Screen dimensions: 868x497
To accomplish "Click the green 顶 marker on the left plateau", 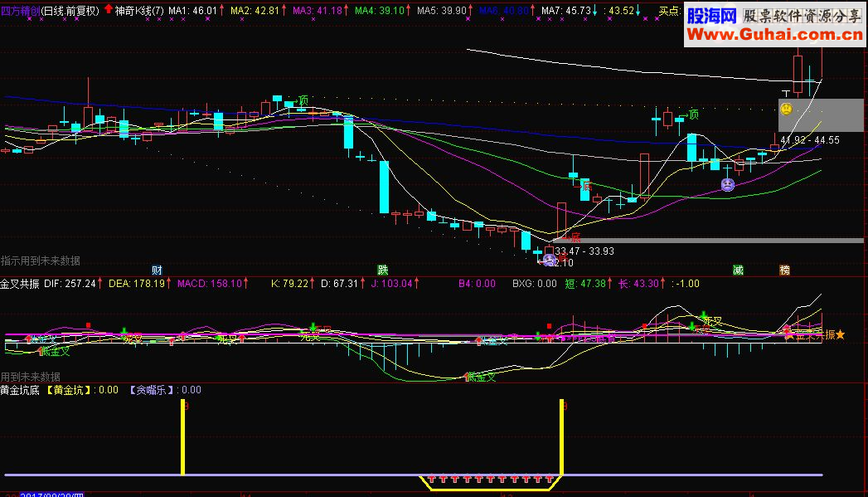I will pos(303,100).
